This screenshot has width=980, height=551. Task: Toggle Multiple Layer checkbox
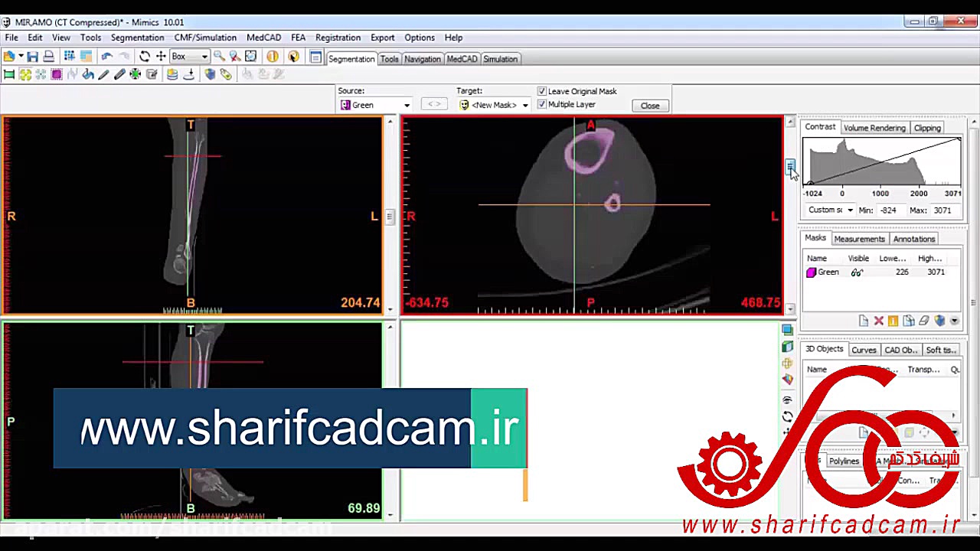tap(542, 104)
